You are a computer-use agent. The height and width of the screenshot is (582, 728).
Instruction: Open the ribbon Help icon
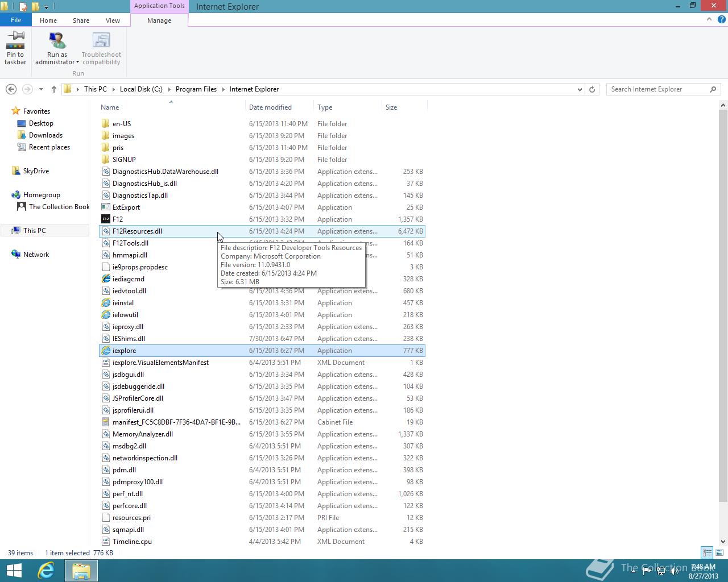pyautogui.click(x=721, y=19)
